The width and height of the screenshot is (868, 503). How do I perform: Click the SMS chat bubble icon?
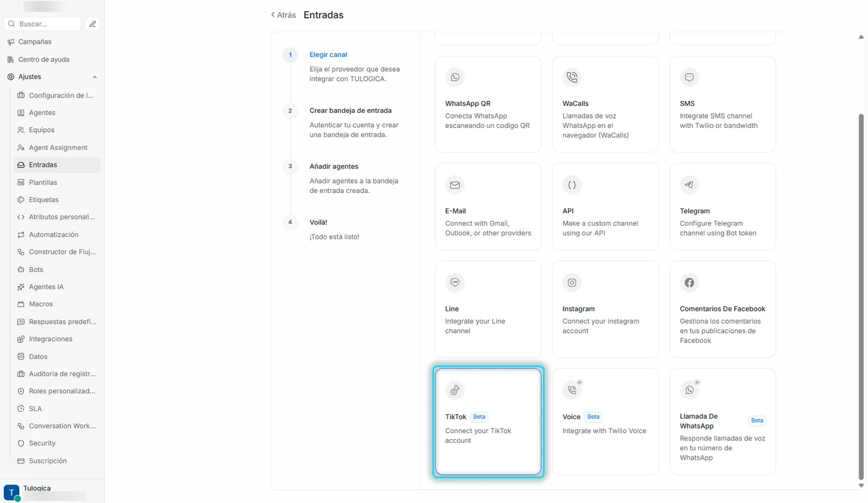pyautogui.click(x=689, y=78)
